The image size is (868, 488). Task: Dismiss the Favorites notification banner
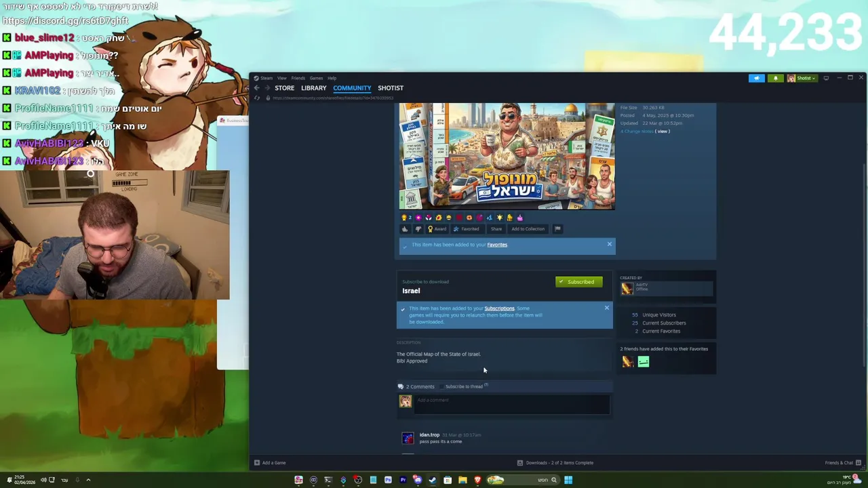[609, 244]
